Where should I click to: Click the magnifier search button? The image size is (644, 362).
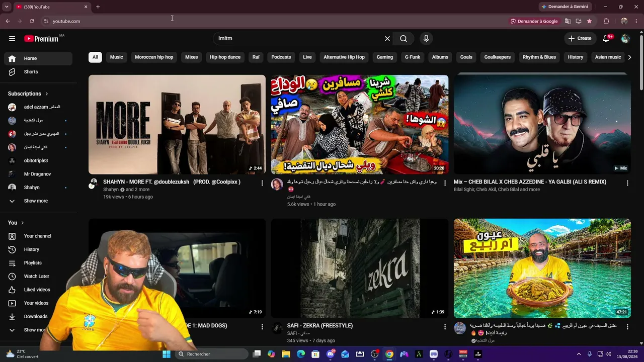[404, 39]
